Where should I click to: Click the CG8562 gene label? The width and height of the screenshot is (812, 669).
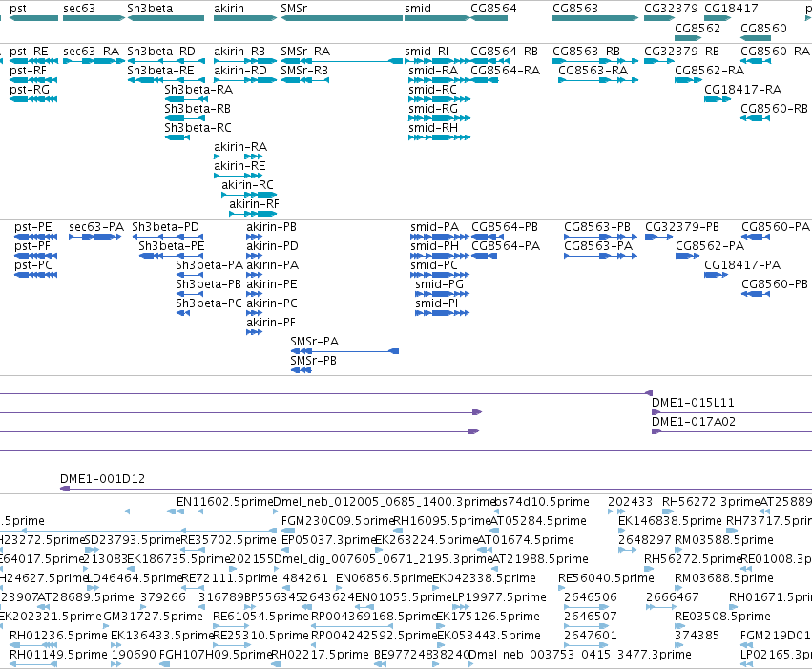pos(697,28)
